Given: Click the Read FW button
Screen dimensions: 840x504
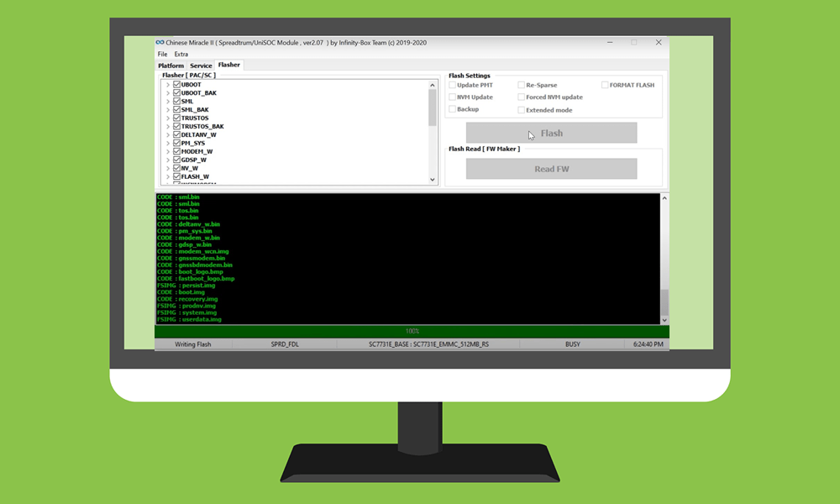Looking at the screenshot, I should tap(551, 169).
